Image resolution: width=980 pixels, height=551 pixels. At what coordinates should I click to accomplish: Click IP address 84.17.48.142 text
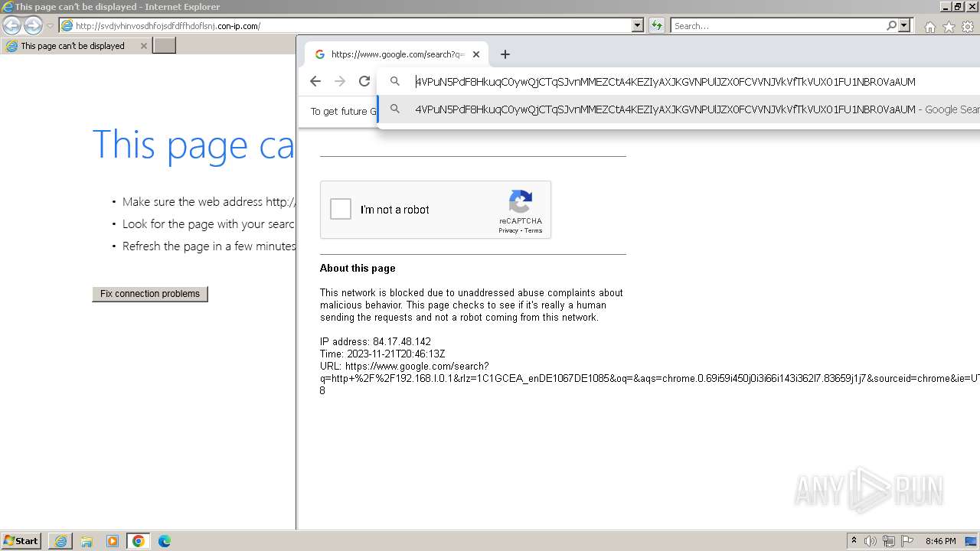[375, 342]
